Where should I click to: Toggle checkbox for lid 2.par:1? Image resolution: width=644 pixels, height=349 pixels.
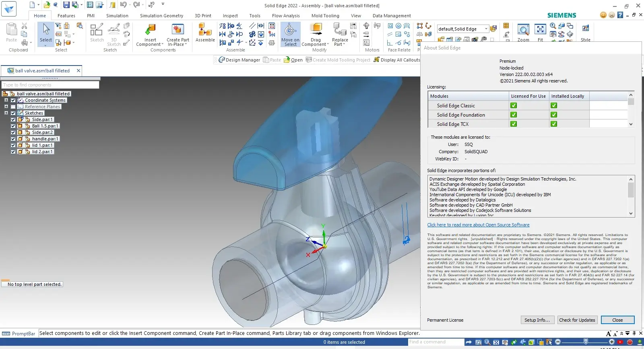coord(13,152)
